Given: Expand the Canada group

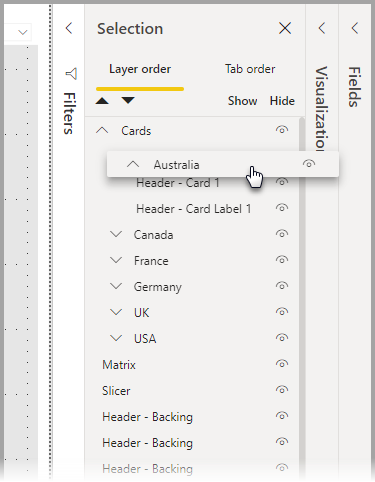Looking at the screenshot, I should (x=116, y=234).
